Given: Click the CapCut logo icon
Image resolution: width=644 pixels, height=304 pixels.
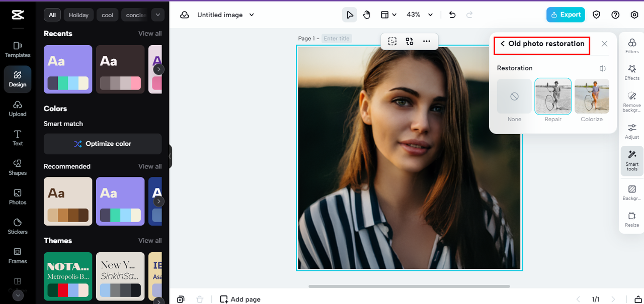Looking at the screenshot, I should [x=18, y=15].
